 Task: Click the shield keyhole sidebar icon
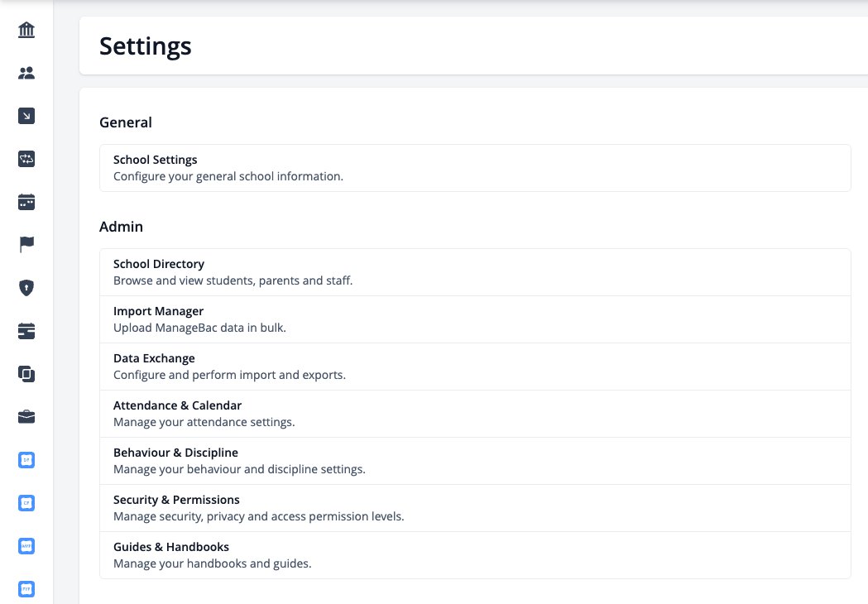click(x=26, y=288)
